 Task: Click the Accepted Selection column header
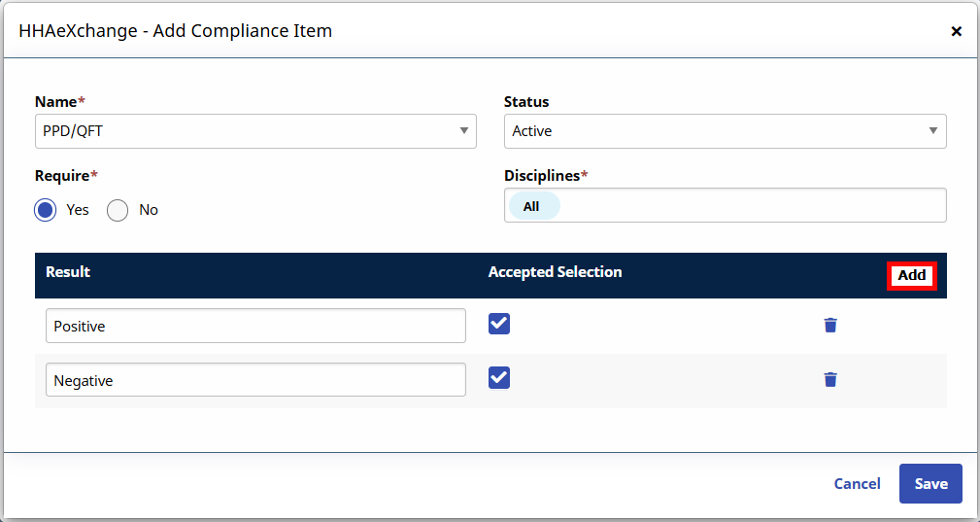555,272
